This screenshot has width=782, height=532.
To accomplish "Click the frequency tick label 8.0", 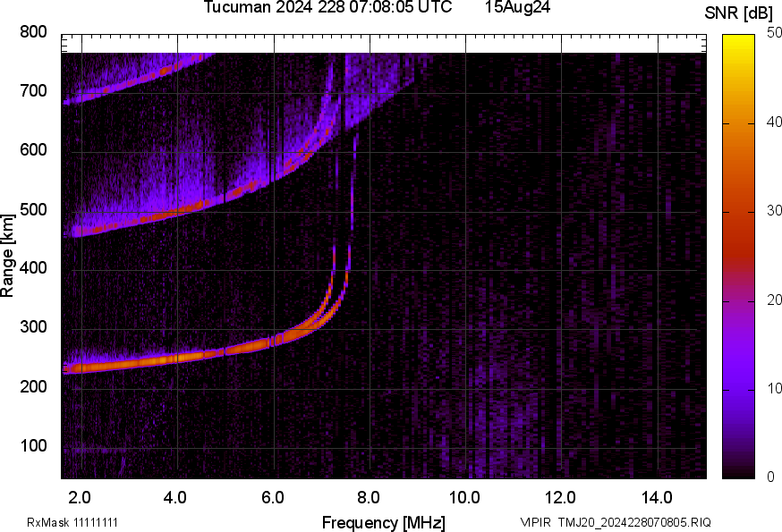I will coord(368,497).
